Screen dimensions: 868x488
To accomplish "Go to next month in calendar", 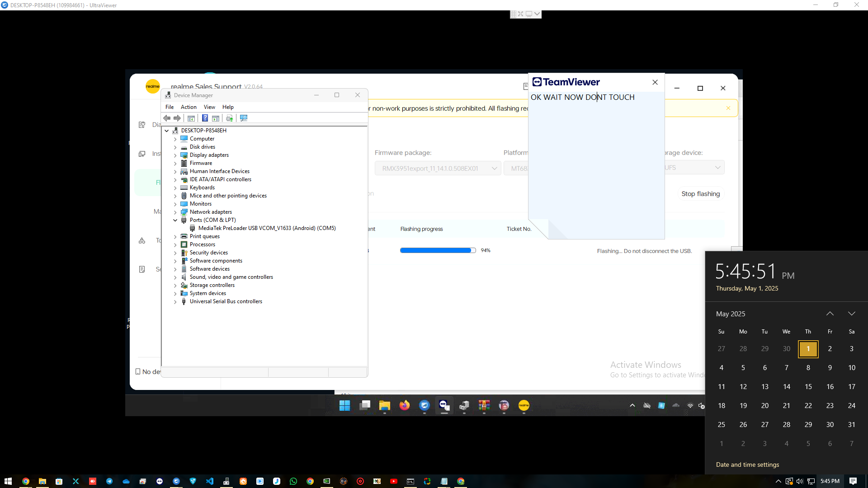I will (851, 314).
